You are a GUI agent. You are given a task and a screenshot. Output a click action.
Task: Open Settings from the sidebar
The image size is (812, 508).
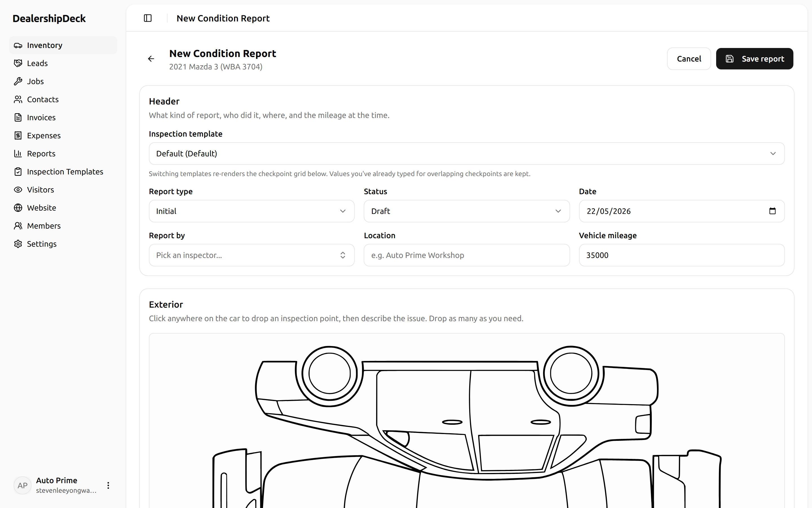[x=63, y=244]
